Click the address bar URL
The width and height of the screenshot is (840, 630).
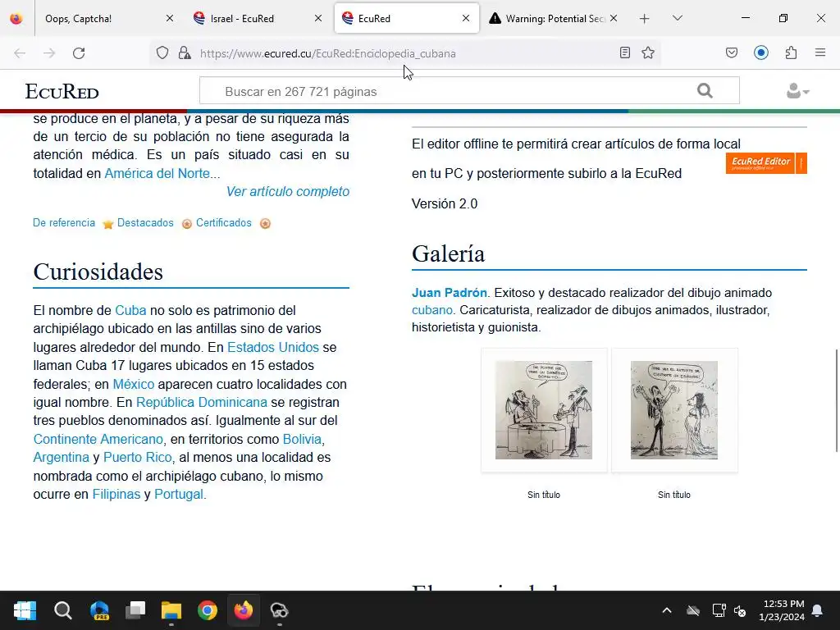pyautogui.click(x=327, y=53)
